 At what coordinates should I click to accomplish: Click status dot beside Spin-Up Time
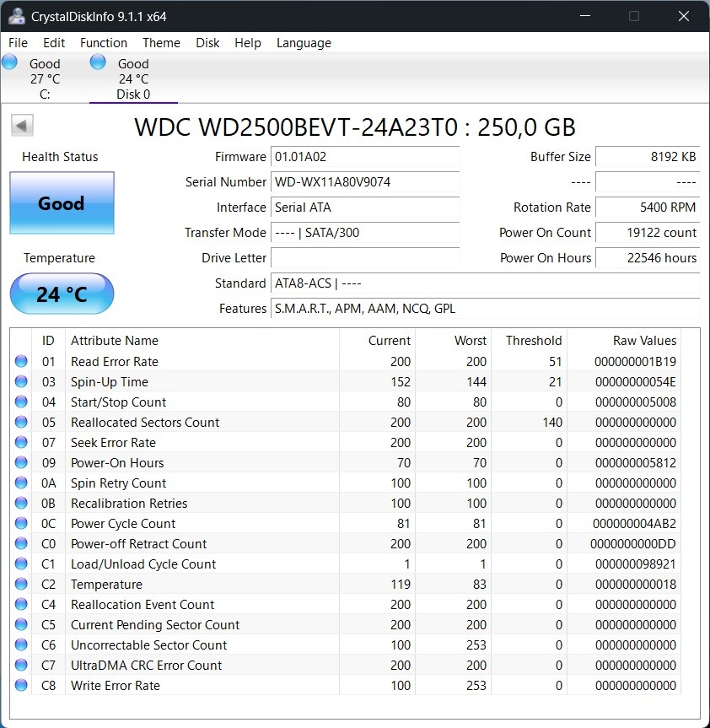pyautogui.click(x=20, y=380)
